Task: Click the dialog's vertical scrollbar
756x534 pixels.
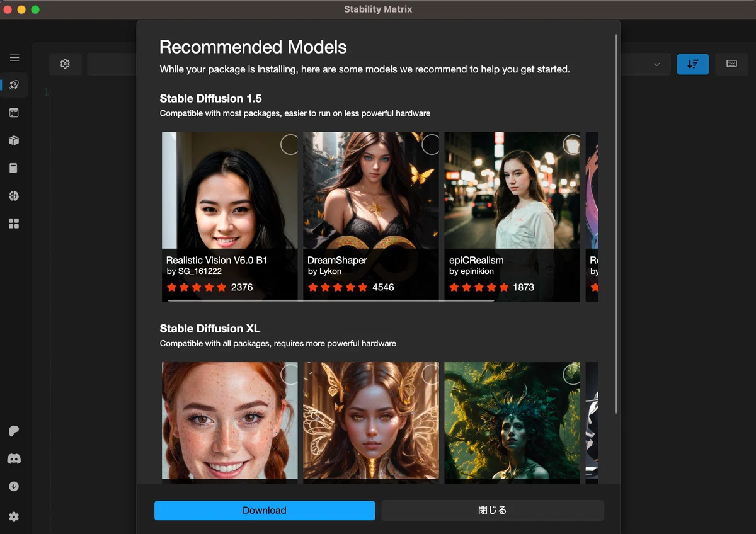Action: coord(616,224)
